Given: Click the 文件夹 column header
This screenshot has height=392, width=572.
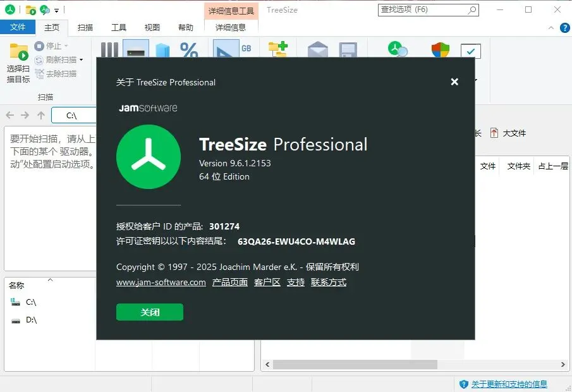Looking at the screenshot, I should pos(518,166).
